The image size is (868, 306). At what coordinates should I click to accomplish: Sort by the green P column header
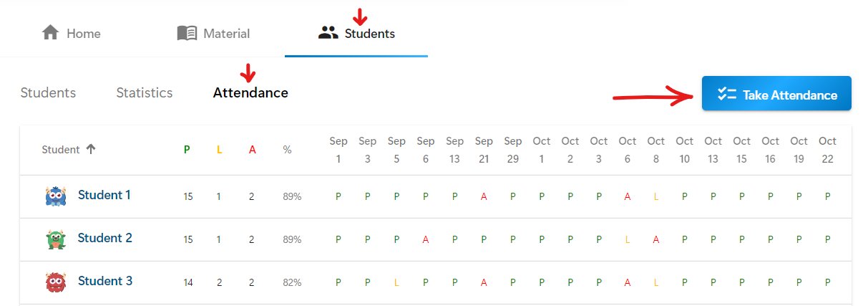(187, 149)
